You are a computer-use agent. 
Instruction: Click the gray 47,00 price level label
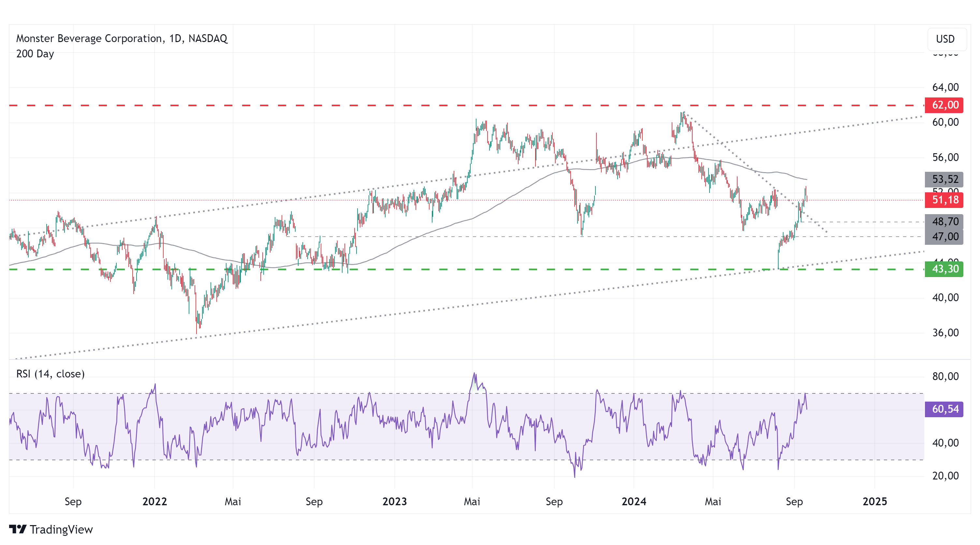click(x=944, y=237)
